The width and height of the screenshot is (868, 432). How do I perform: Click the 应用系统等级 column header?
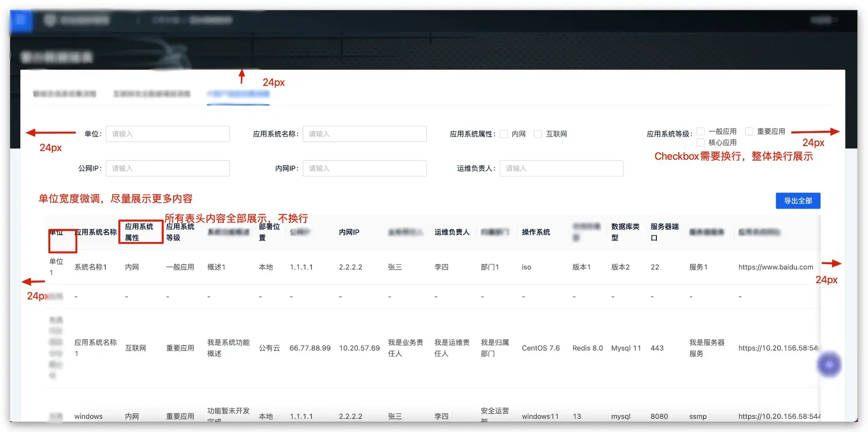(x=180, y=232)
